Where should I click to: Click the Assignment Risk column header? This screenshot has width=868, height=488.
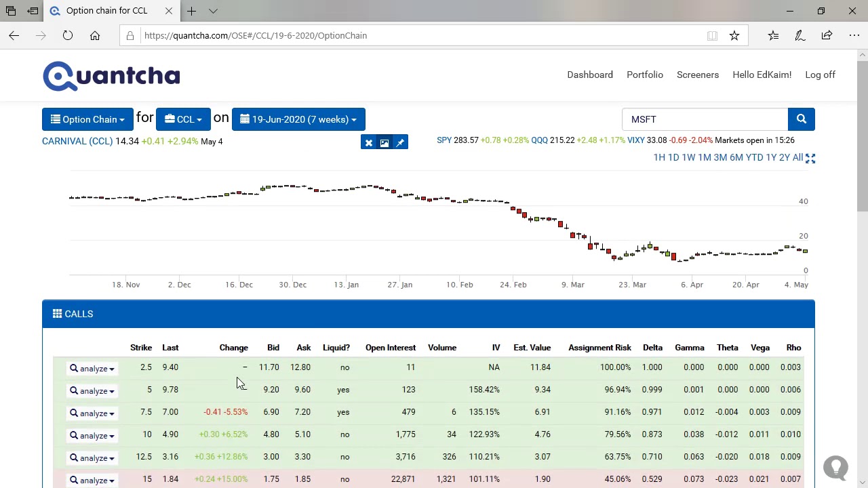tap(599, 348)
